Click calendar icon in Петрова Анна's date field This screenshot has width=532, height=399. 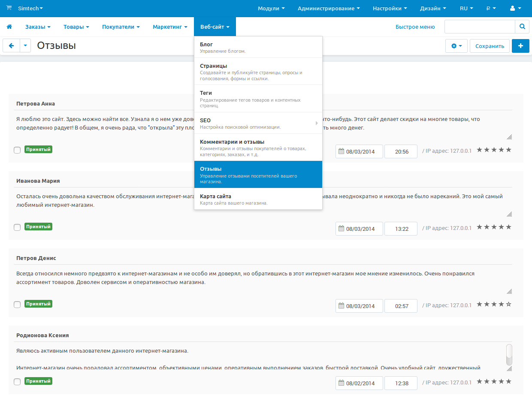point(342,151)
